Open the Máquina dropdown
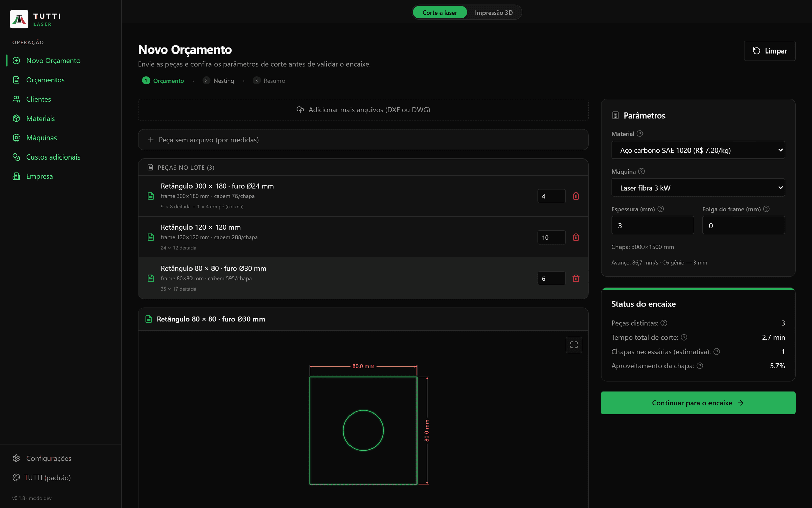The image size is (812, 508). click(698, 188)
